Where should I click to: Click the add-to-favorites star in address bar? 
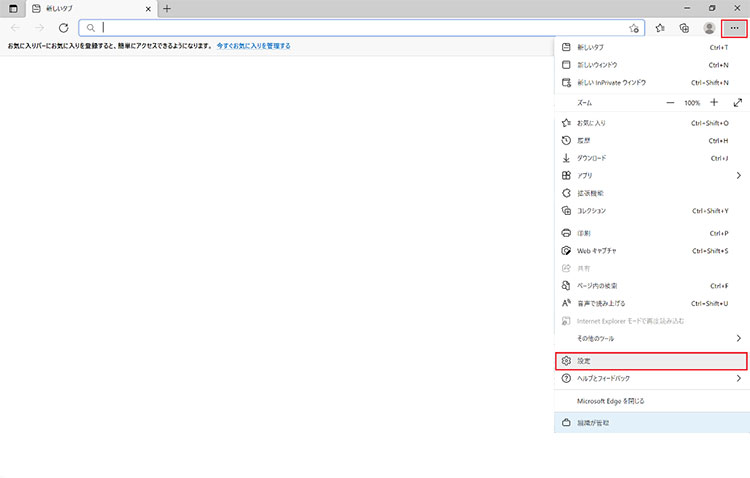[x=634, y=28]
